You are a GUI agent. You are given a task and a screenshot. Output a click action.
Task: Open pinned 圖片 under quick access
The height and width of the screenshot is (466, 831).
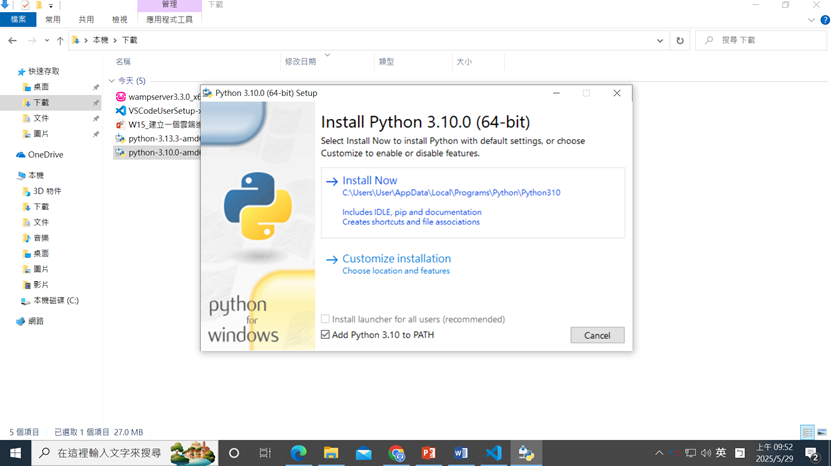41,134
